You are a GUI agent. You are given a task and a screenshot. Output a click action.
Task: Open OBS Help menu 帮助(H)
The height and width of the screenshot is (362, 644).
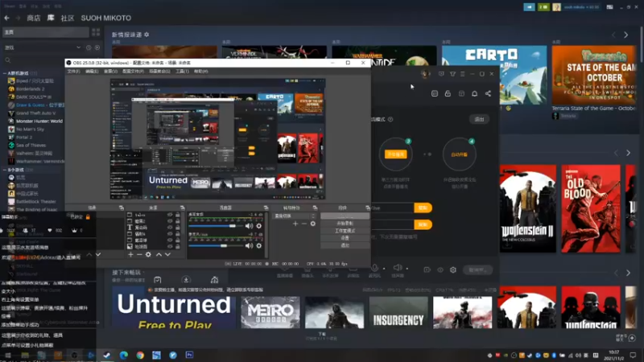[x=200, y=72]
